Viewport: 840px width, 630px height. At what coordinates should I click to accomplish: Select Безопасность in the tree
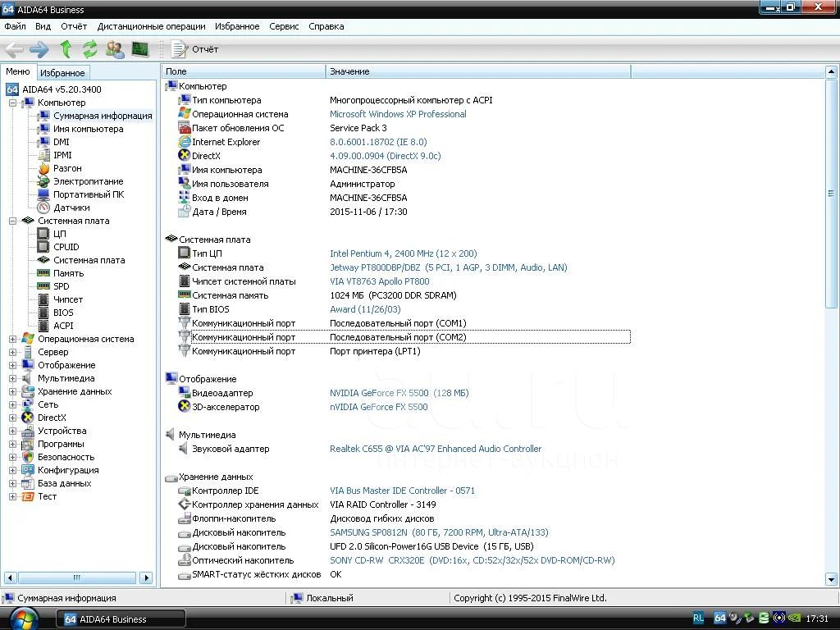click(x=66, y=457)
